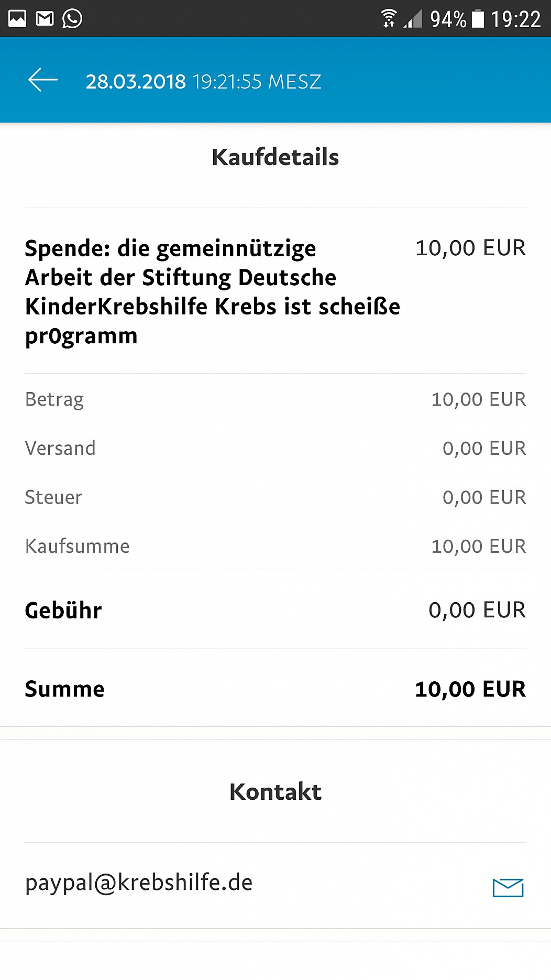Tap the Versand 0,00 EUR row
Viewport: 551px width, 980px height.
coord(275,448)
